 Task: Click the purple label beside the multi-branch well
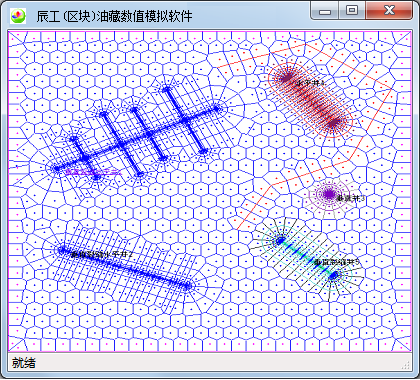coord(93,172)
